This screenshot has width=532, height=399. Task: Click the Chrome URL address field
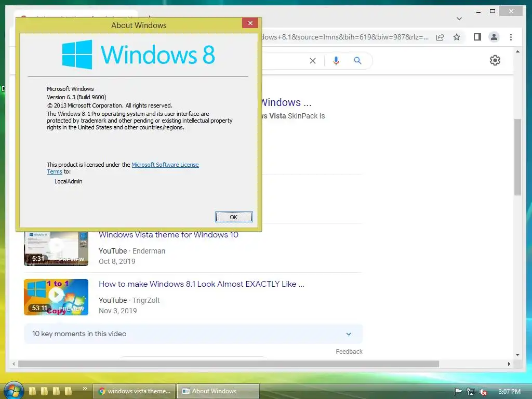coord(344,37)
